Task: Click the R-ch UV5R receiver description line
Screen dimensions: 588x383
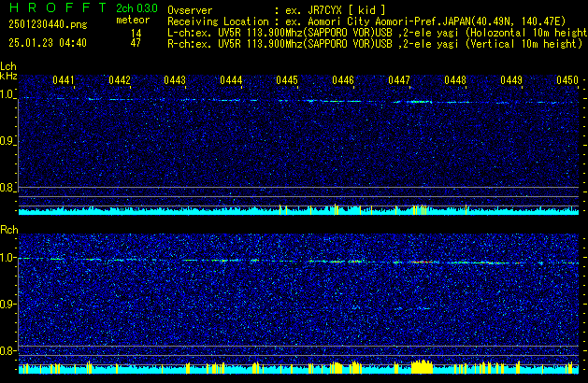Action: (x=375, y=44)
